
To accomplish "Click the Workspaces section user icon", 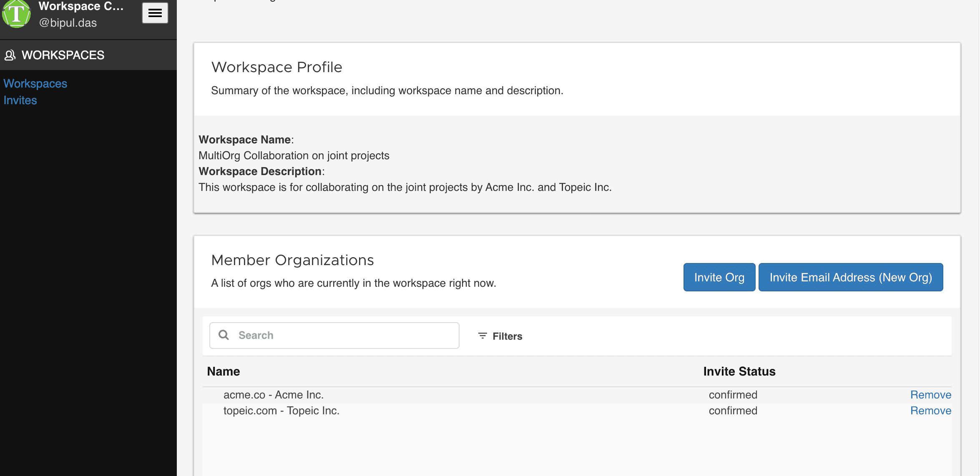I will (10, 55).
